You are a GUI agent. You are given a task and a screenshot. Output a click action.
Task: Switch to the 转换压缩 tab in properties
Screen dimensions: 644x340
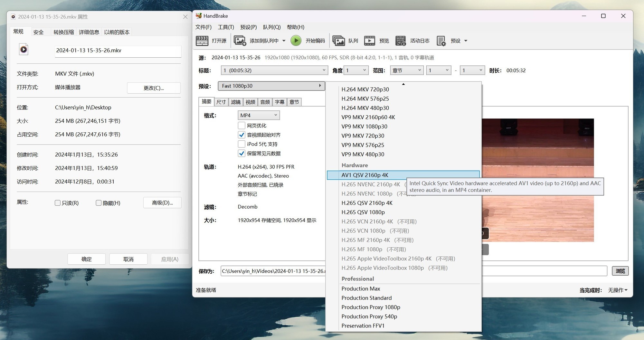(x=64, y=32)
